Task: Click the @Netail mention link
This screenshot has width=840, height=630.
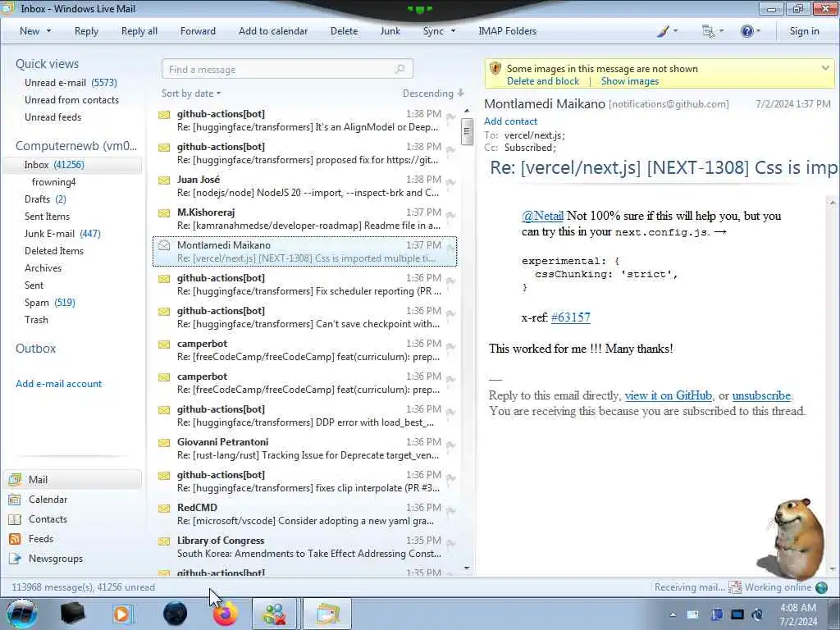Action: coord(542,216)
